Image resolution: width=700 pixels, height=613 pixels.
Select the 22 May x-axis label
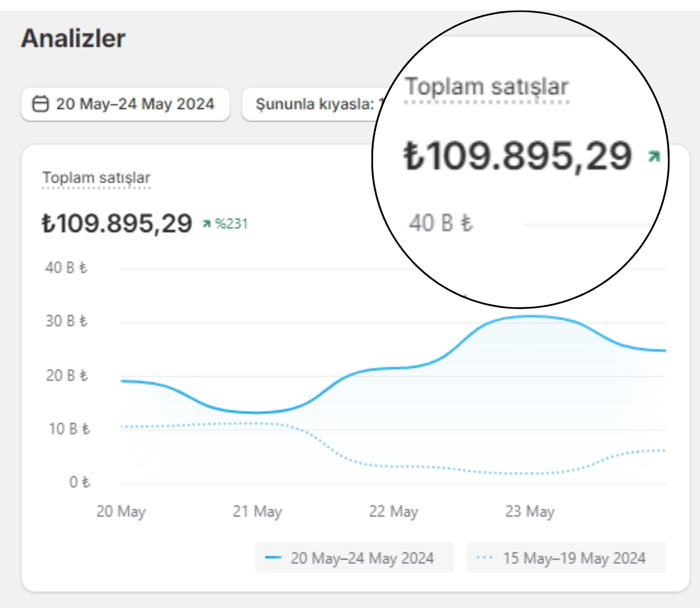tap(393, 511)
